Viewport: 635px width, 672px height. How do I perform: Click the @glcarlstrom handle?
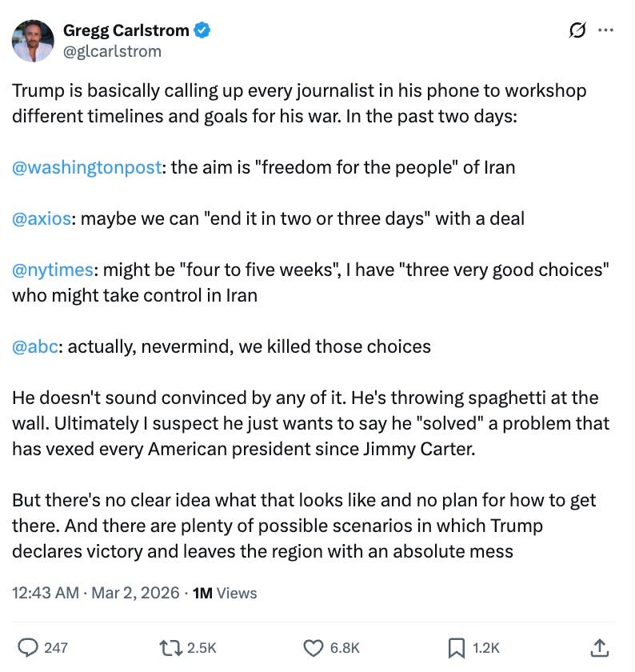tap(112, 50)
